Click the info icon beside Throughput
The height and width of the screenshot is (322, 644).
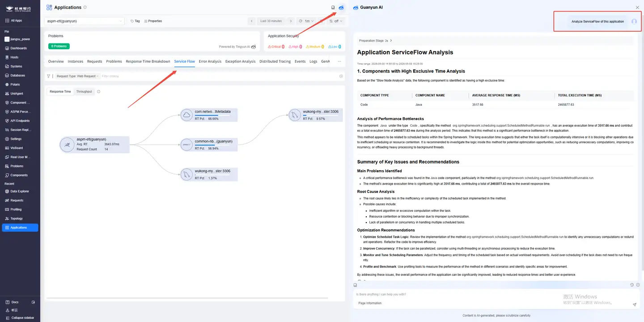(x=98, y=91)
